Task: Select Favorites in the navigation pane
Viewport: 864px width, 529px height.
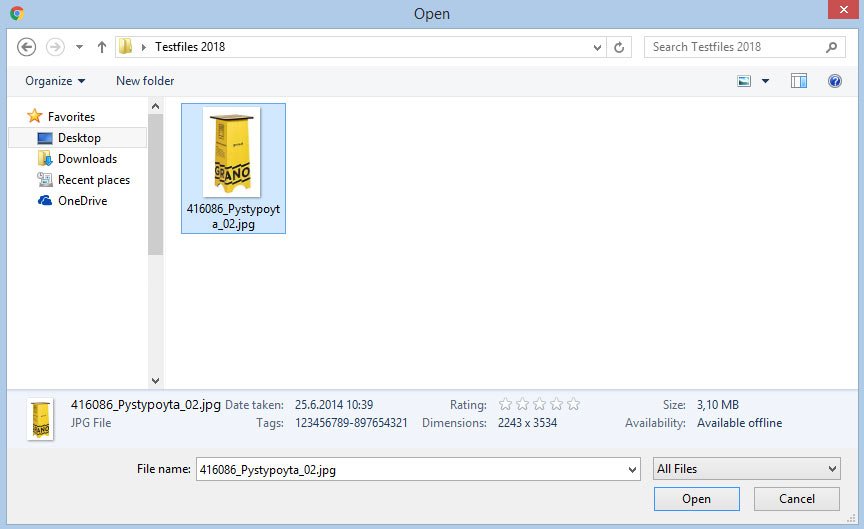Action: tap(72, 117)
